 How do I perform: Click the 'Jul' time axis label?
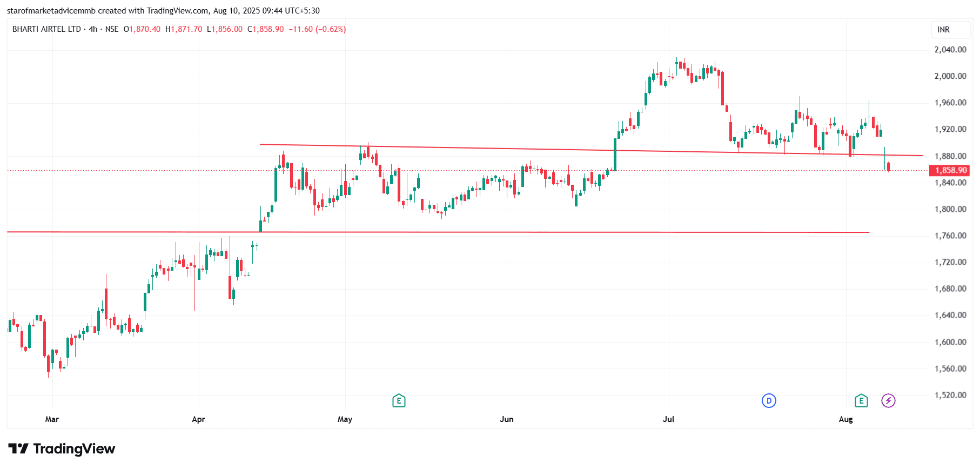pos(668,419)
